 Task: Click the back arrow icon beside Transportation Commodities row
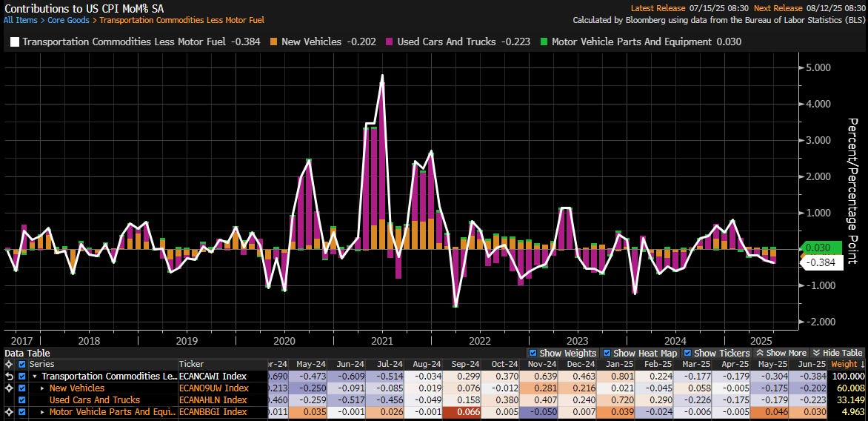coord(8,376)
